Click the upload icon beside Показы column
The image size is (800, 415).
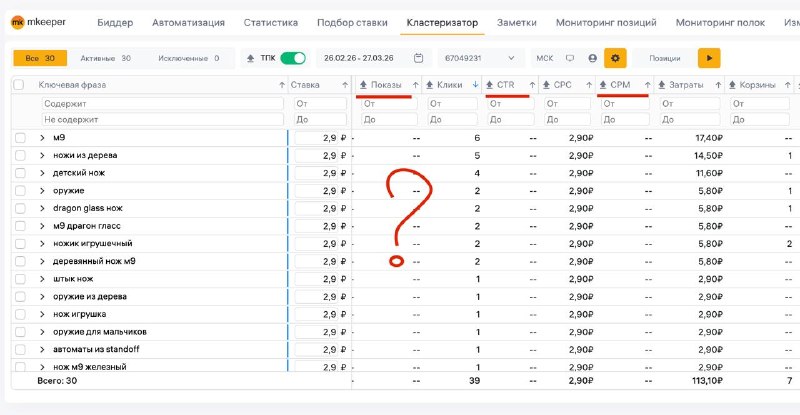point(363,85)
